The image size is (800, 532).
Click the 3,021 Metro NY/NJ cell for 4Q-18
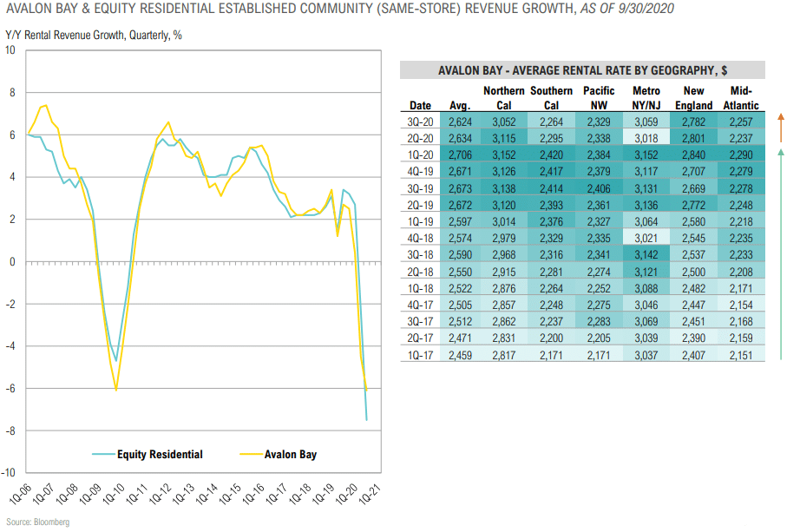[646, 239]
